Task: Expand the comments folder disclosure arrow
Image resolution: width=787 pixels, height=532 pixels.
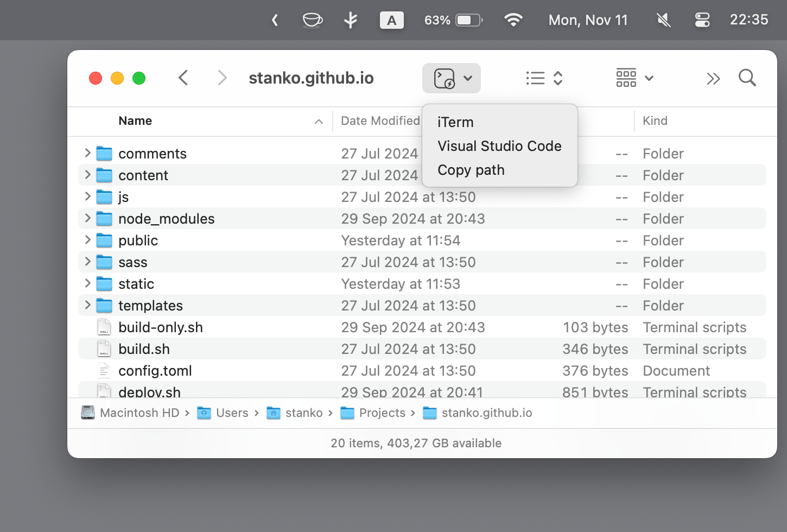Action: point(87,153)
